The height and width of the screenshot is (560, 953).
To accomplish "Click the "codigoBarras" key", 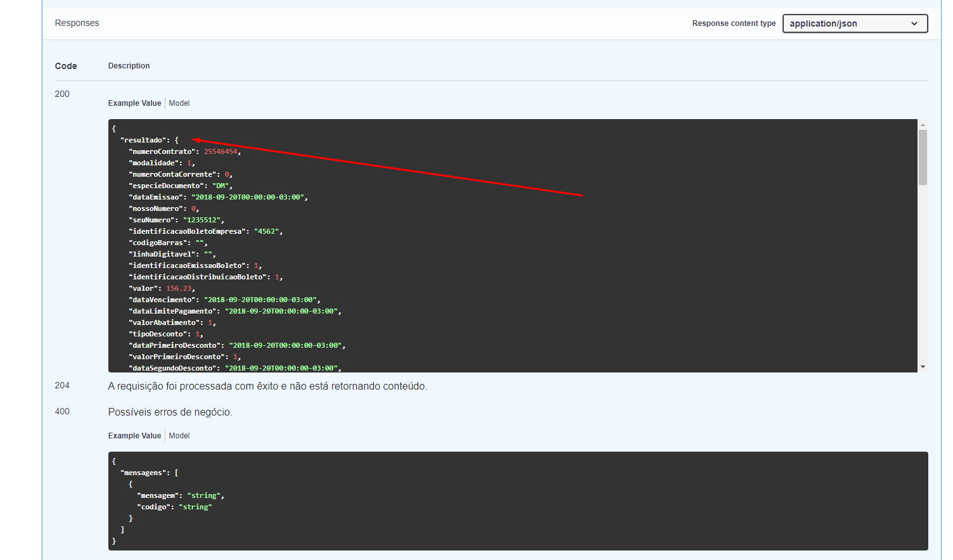I will coord(158,243).
